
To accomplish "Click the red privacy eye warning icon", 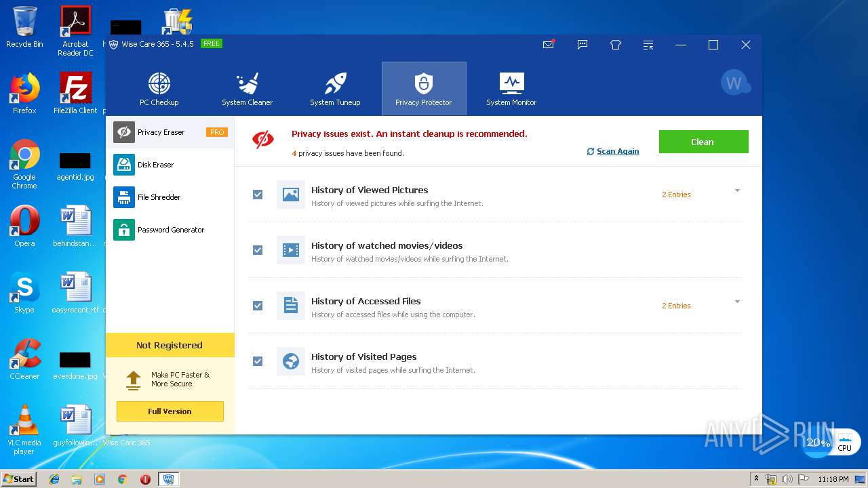I will point(263,140).
